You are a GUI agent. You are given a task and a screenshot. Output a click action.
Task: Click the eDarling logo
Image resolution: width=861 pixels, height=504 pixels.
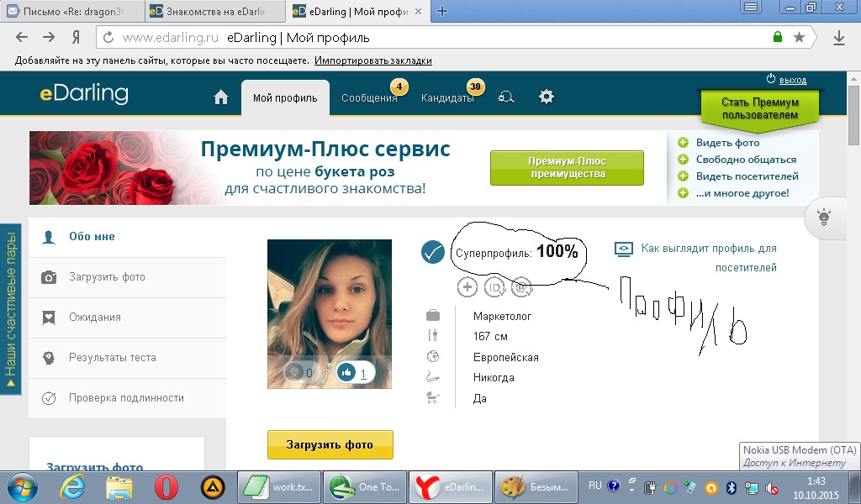[84, 93]
